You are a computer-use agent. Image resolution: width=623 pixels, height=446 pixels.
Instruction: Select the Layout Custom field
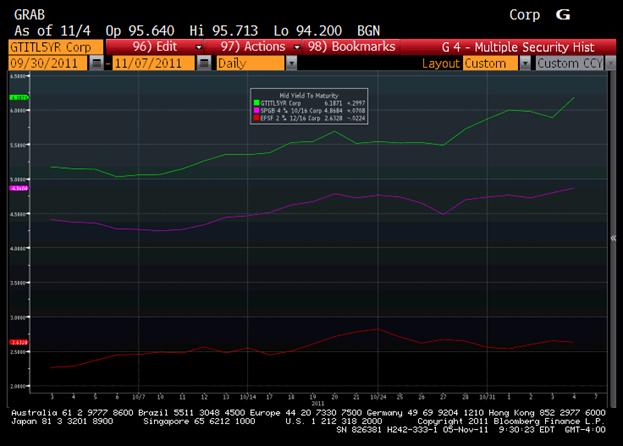pyautogui.click(x=490, y=64)
